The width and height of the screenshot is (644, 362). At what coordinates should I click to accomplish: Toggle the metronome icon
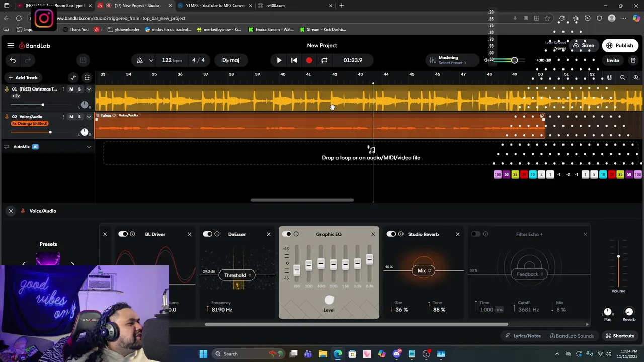[140, 60]
